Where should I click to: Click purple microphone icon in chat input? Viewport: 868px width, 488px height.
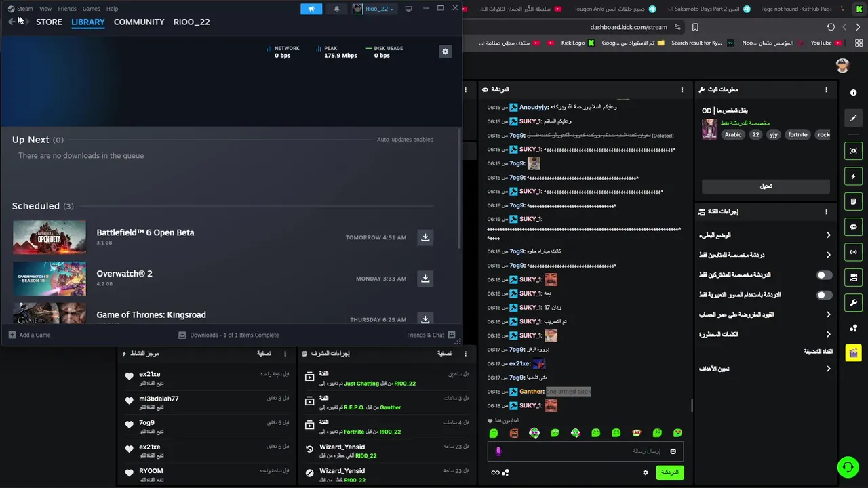pos(498,451)
